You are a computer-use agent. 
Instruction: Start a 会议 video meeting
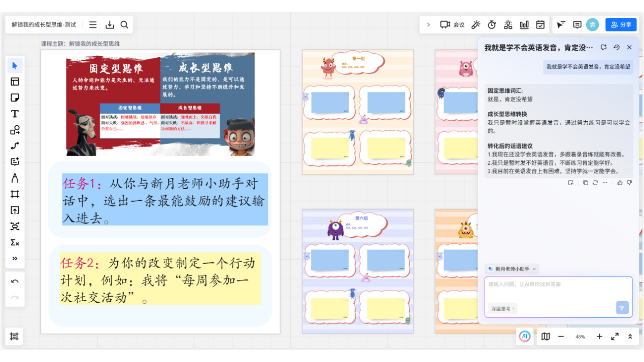pos(452,24)
